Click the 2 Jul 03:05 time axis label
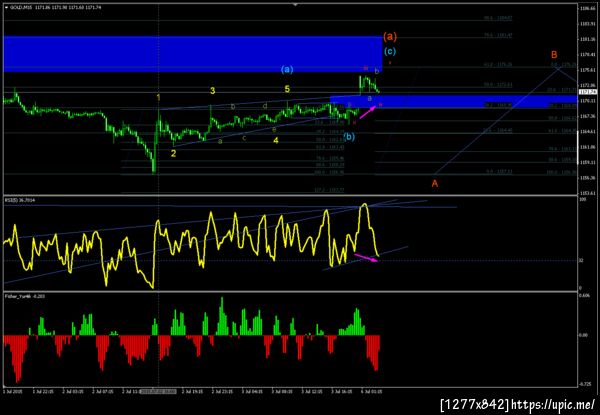 [73, 392]
